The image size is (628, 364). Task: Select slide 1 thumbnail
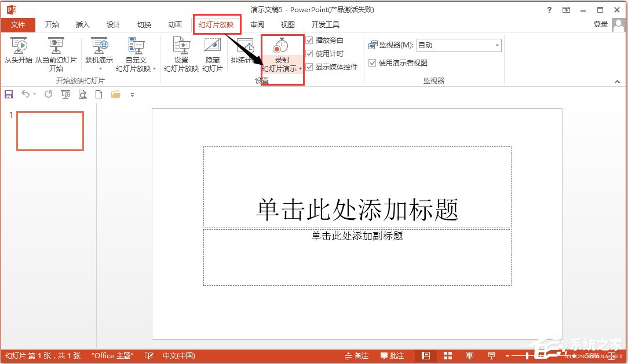tap(50, 131)
